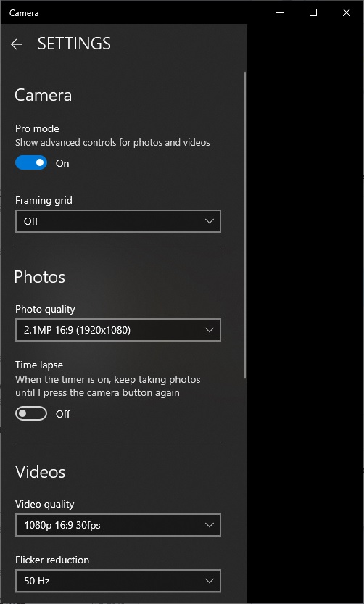Screen dimensions: 364x604
Task: Click the Camera title bar text
Action: (24, 13)
